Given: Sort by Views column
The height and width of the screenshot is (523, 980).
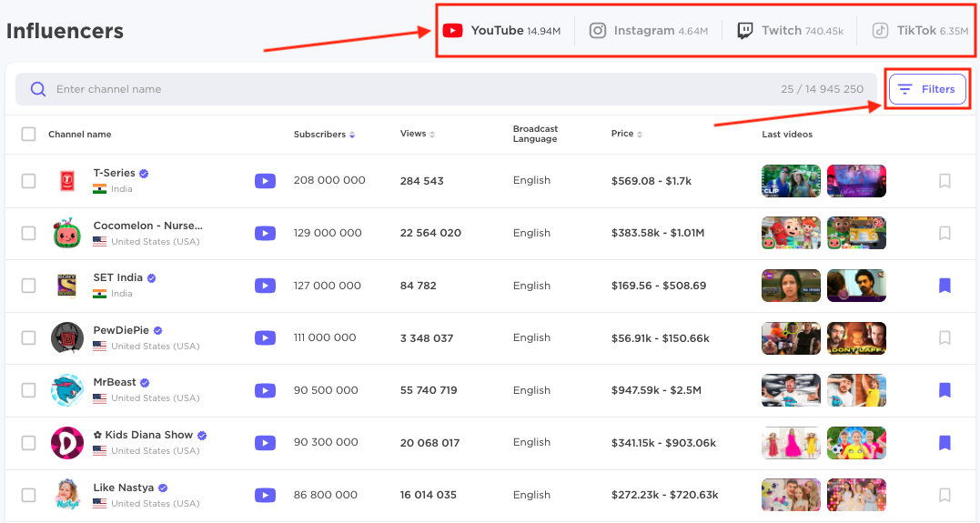Looking at the screenshot, I should point(418,134).
